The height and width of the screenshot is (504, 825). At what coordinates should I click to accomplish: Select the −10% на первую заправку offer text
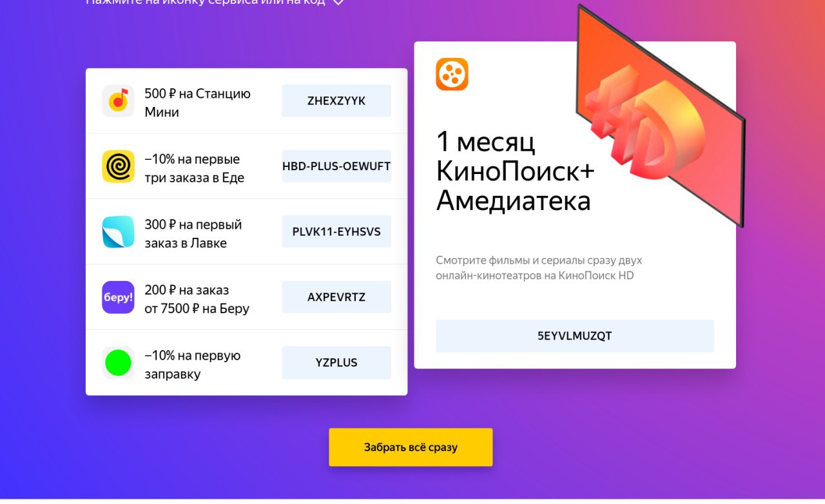point(192,365)
